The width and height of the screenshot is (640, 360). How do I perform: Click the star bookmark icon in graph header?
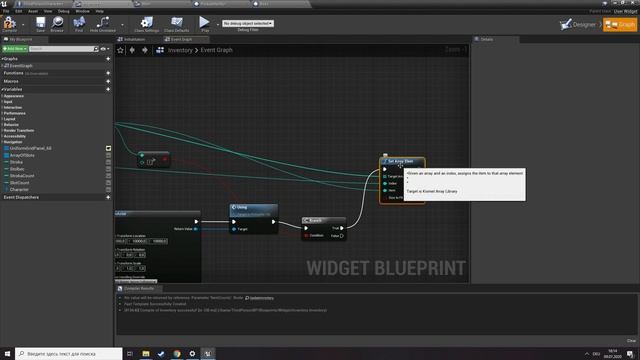tap(120, 50)
